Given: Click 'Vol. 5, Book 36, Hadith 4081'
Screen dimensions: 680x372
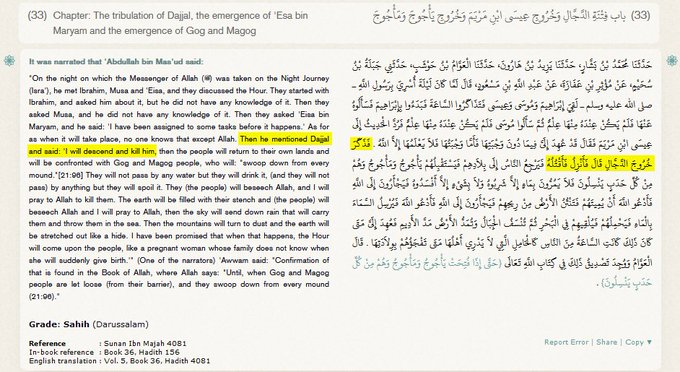Looking at the screenshot, I should [x=157, y=361].
